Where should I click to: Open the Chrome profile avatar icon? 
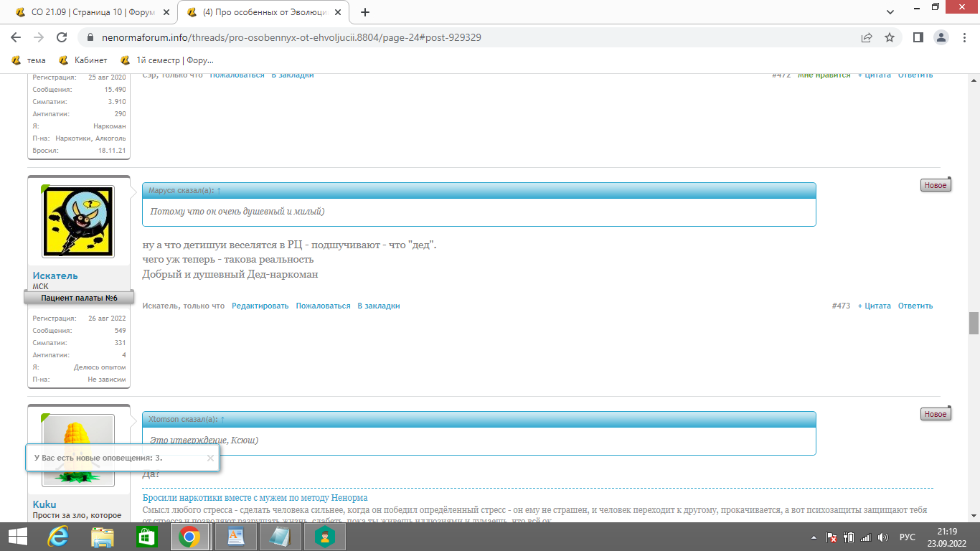[x=941, y=37]
